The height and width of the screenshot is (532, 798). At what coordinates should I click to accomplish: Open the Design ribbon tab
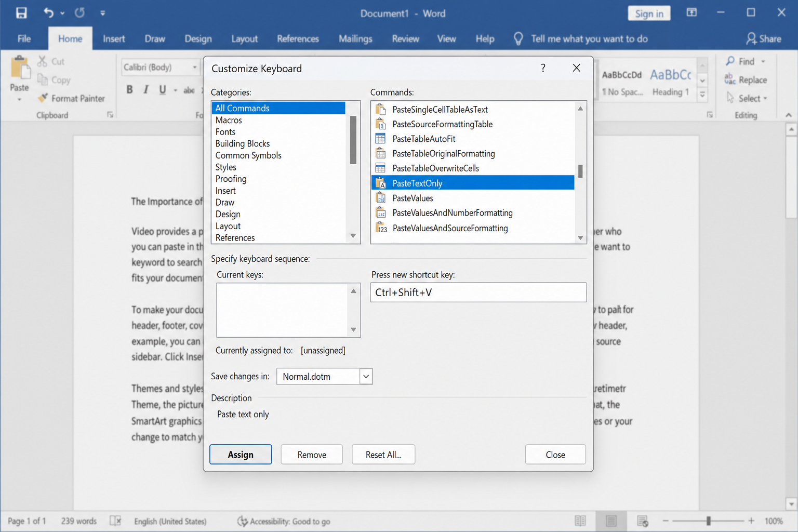pyautogui.click(x=198, y=38)
